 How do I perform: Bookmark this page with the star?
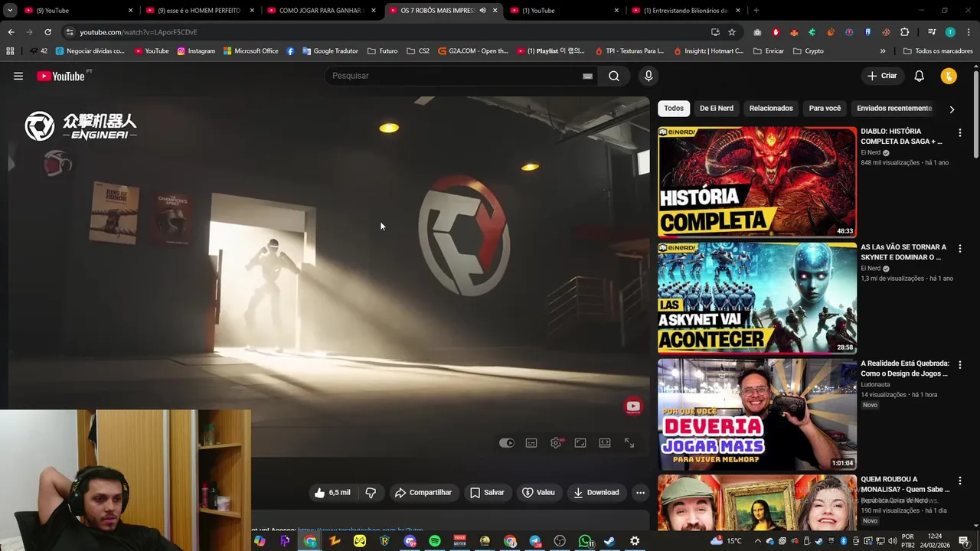(732, 32)
